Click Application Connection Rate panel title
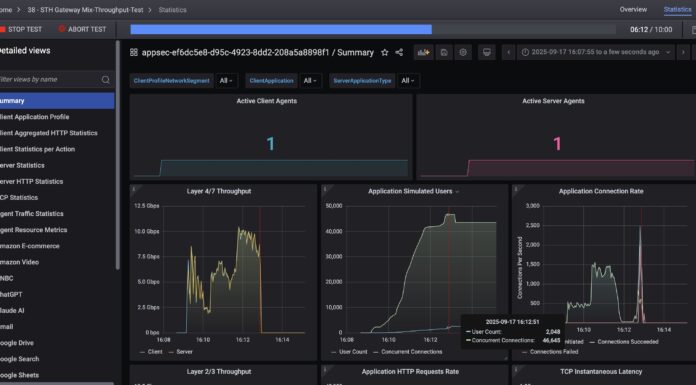 pos(601,191)
